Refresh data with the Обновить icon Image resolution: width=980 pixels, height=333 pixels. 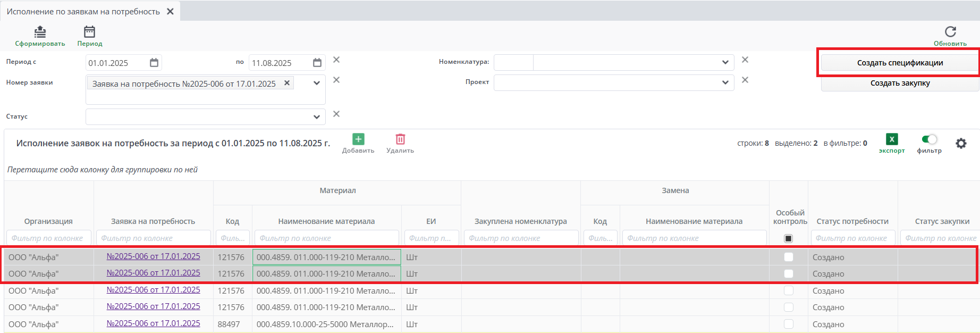point(950,32)
